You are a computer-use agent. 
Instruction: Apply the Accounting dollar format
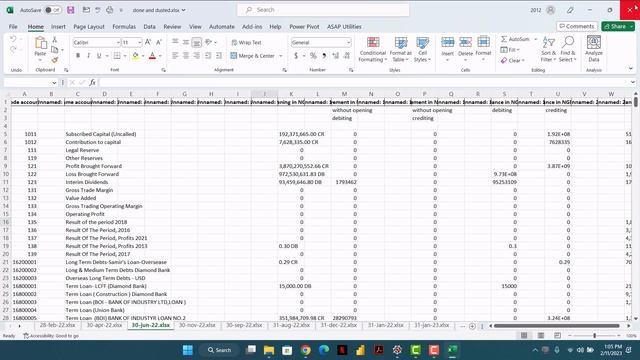[x=296, y=56]
